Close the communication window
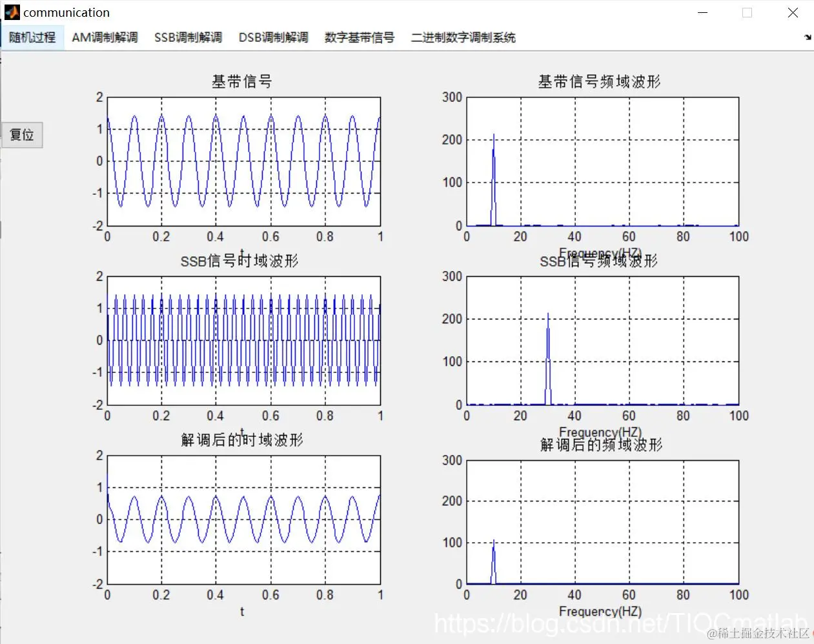Viewport: 814px width, 644px height. [x=793, y=12]
